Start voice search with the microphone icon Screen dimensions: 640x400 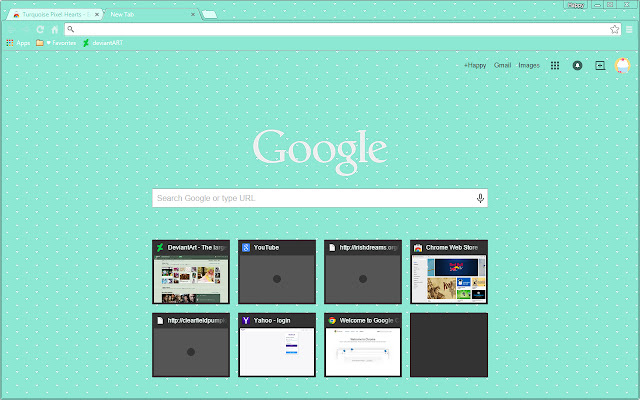480,198
